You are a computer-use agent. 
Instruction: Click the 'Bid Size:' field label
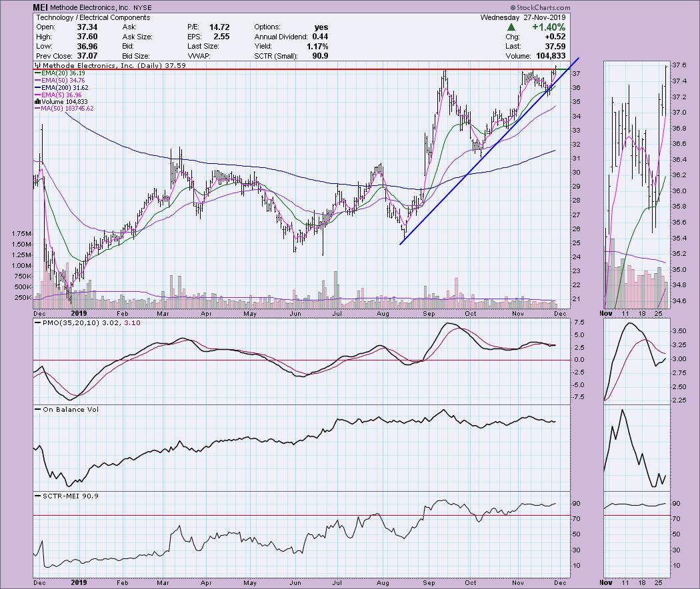tap(136, 56)
